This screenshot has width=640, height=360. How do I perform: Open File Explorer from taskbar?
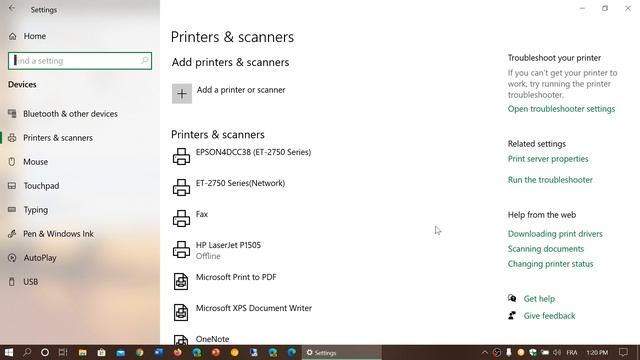82,352
